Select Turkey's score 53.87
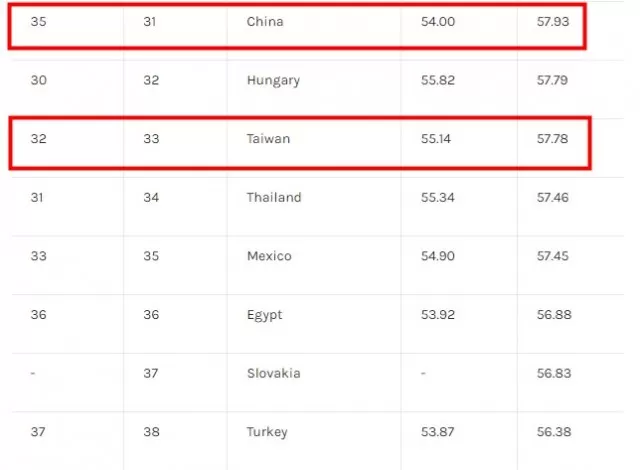The width and height of the screenshot is (640, 470). pyautogui.click(x=437, y=432)
